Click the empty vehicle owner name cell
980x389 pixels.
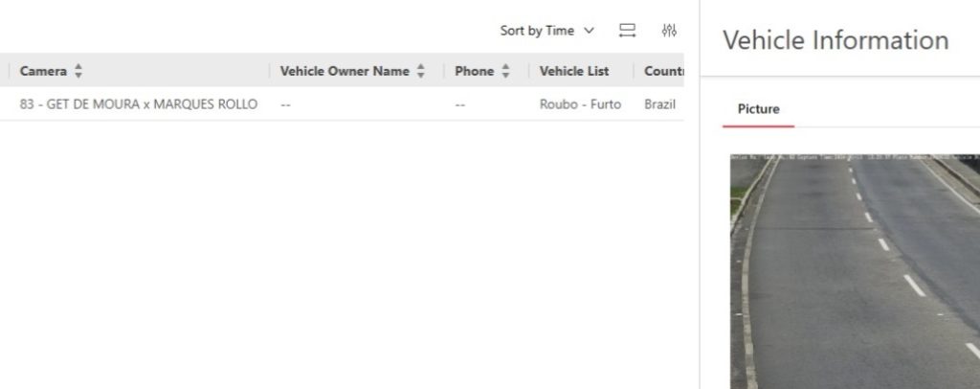pos(286,104)
